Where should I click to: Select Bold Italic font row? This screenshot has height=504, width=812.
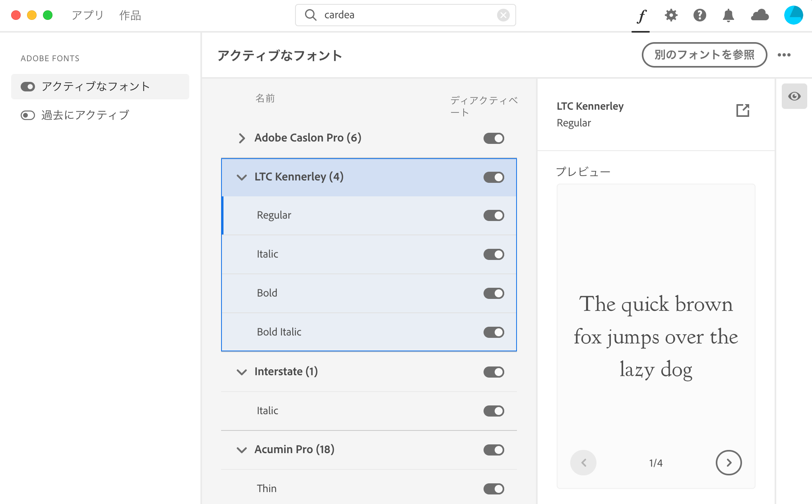(x=369, y=332)
